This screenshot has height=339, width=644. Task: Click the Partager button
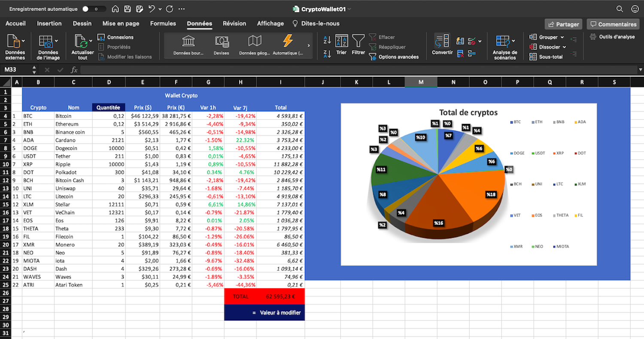[563, 24]
